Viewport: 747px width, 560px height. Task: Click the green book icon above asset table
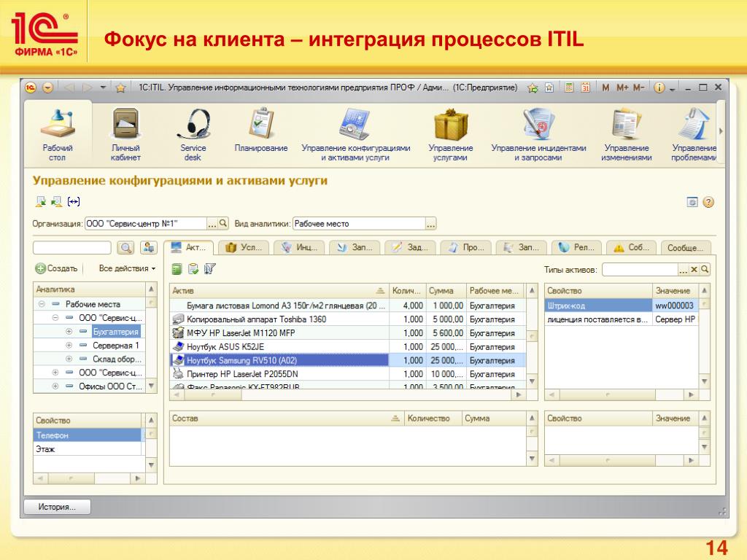(x=177, y=269)
